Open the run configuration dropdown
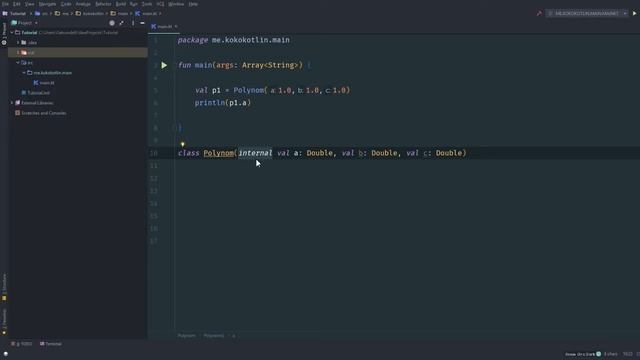Viewport: 640px width, 360px height. (x=587, y=13)
